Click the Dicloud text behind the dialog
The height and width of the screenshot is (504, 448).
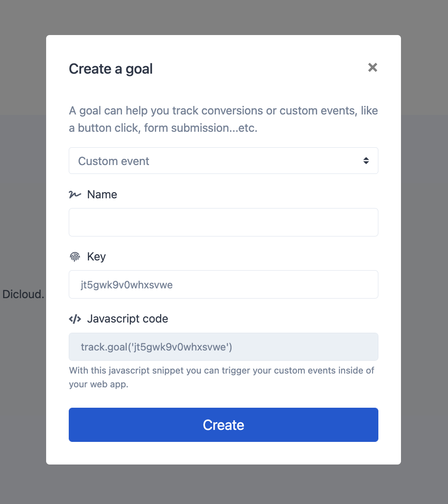pos(23,294)
